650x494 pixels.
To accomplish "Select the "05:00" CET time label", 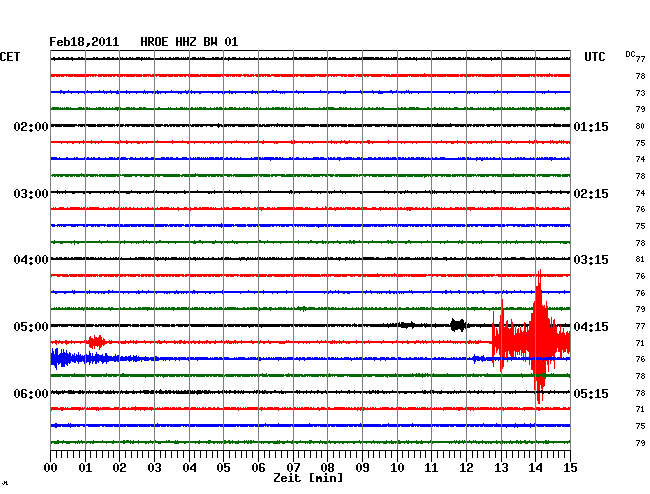I will pyautogui.click(x=31, y=327).
